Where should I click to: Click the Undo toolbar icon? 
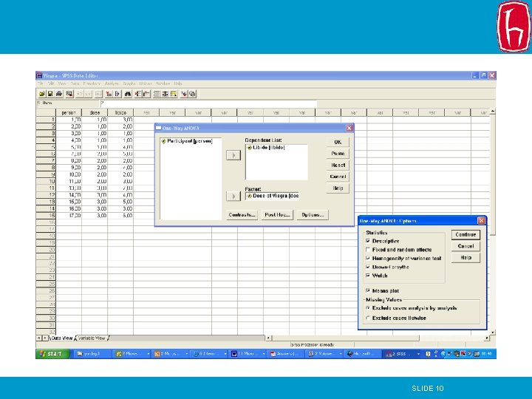click(80, 94)
